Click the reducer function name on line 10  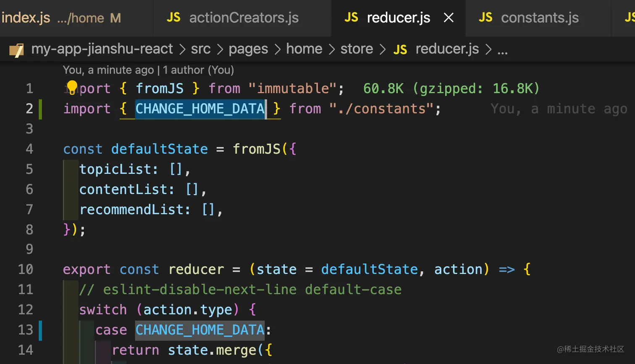pyautogui.click(x=196, y=269)
